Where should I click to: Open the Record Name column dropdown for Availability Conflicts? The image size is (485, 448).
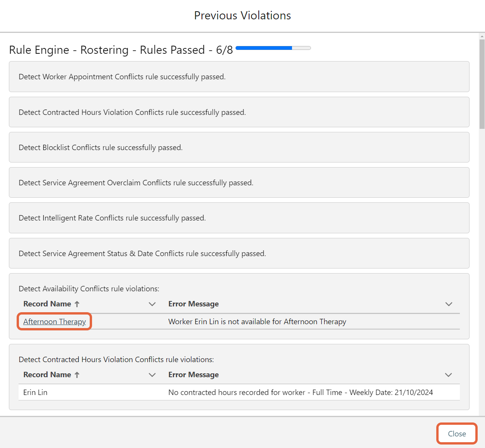[x=152, y=304]
